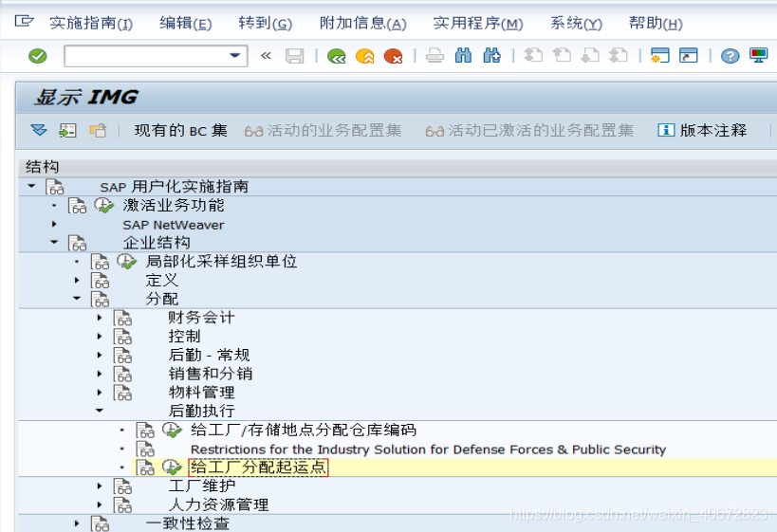Execute 给工厂/存储地点分配仓库编码 activity icon
The width and height of the screenshot is (777, 532).
pyautogui.click(x=173, y=430)
